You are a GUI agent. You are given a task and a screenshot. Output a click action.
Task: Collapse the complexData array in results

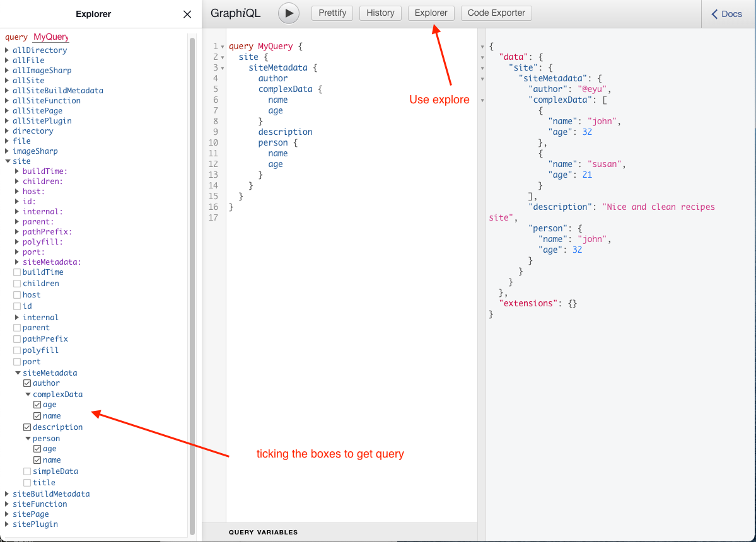click(x=482, y=101)
